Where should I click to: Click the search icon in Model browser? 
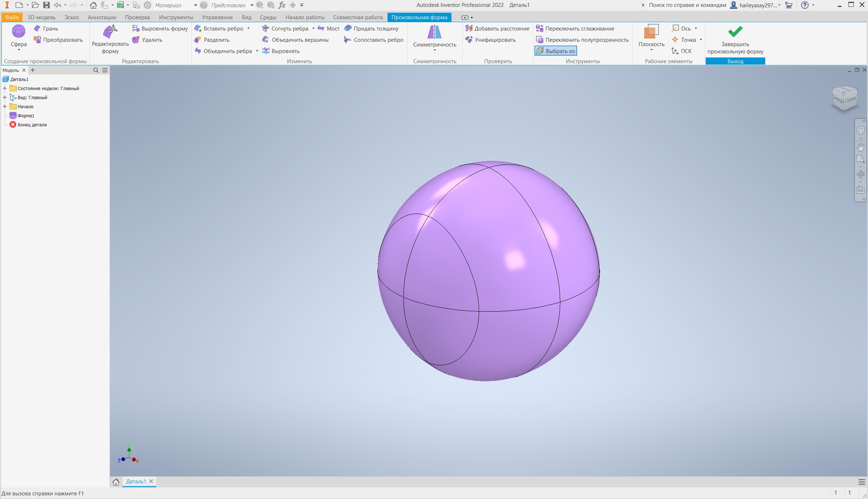[x=96, y=70]
